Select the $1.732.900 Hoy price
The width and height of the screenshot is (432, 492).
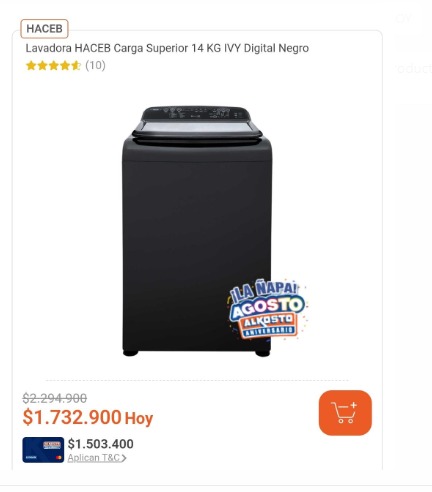[88, 417]
